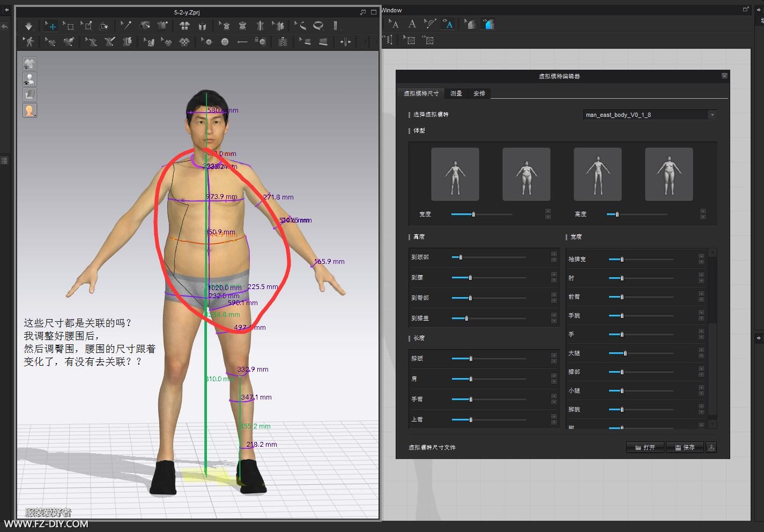Viewport: 764px width, 532px height.
Task: Select the tall slim body type thumbnail
Action: coord(598,174)
